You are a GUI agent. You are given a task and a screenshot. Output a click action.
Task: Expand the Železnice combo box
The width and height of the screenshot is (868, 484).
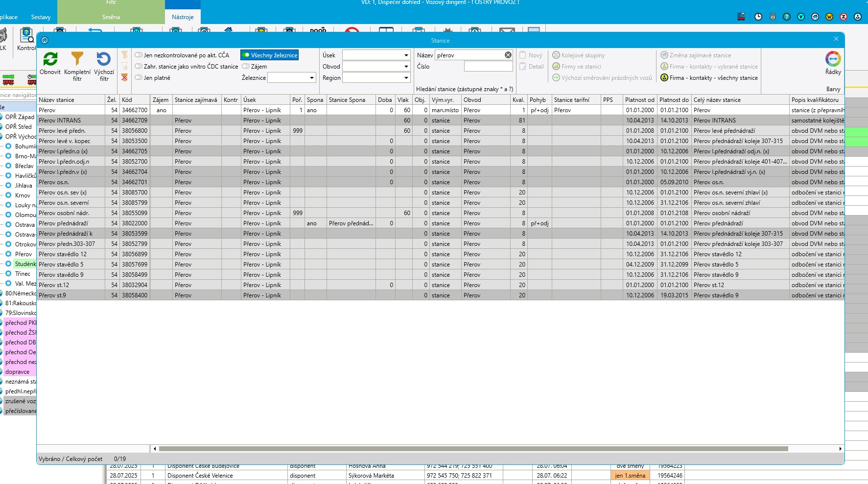point(312,78)
